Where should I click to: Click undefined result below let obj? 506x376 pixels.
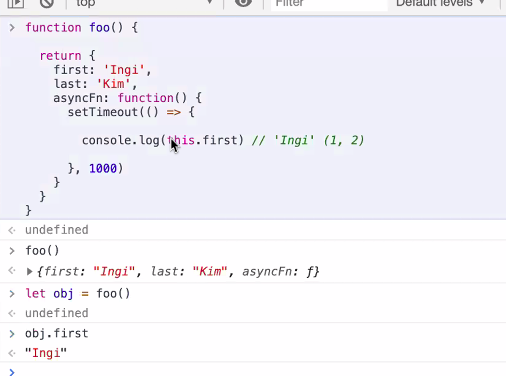57,313
